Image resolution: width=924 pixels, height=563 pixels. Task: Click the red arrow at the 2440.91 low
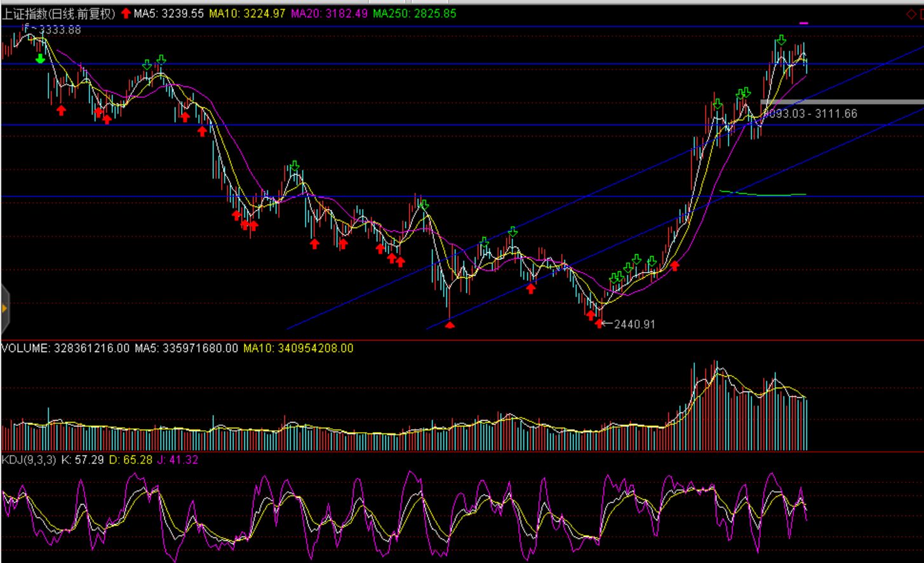coord(599,323)
